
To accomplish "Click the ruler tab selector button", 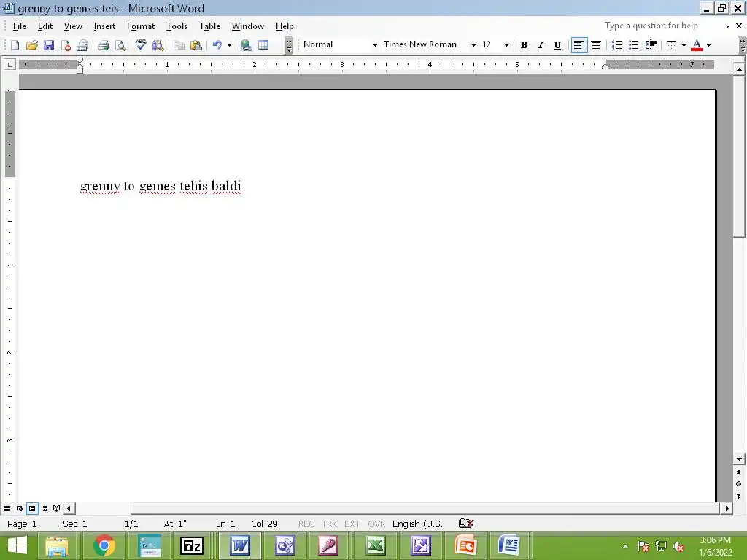I will click(x=9, y=64).
